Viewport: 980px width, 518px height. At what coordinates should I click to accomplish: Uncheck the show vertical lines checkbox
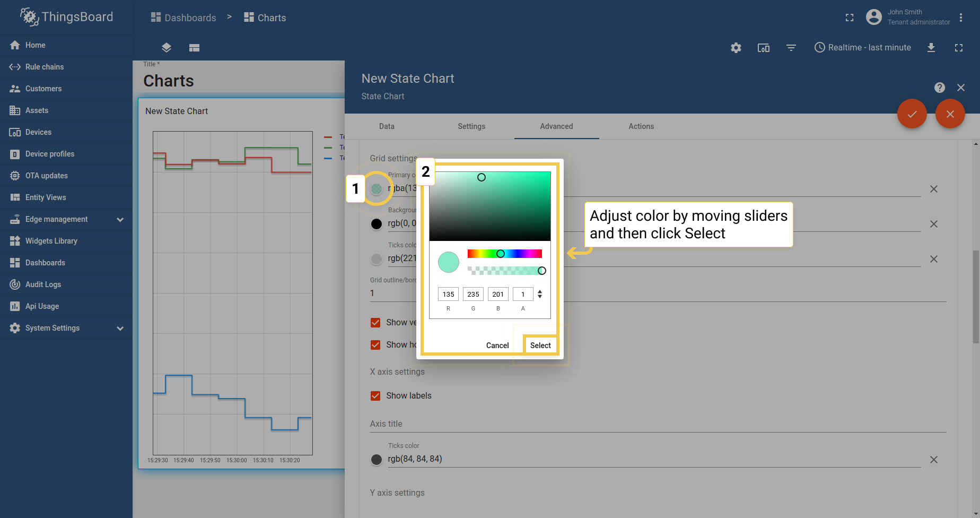pos(375,323)
